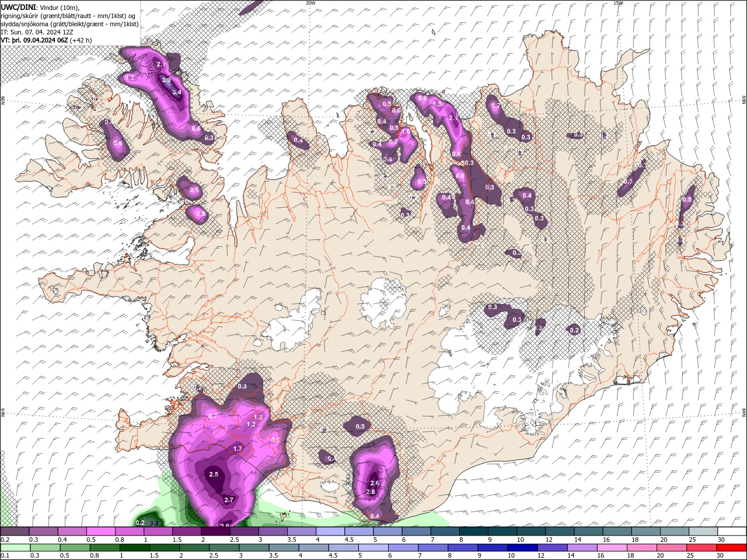Pick the lower legend swatch above 5
The height and width of the screenshot is (560, 747).
pyautogui.click(x=373, y=548)
